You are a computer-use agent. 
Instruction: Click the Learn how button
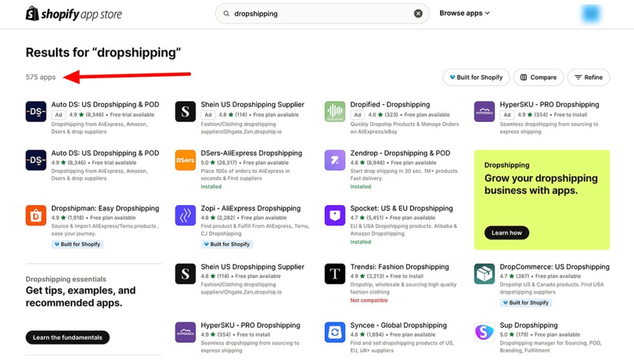point(506,233)
